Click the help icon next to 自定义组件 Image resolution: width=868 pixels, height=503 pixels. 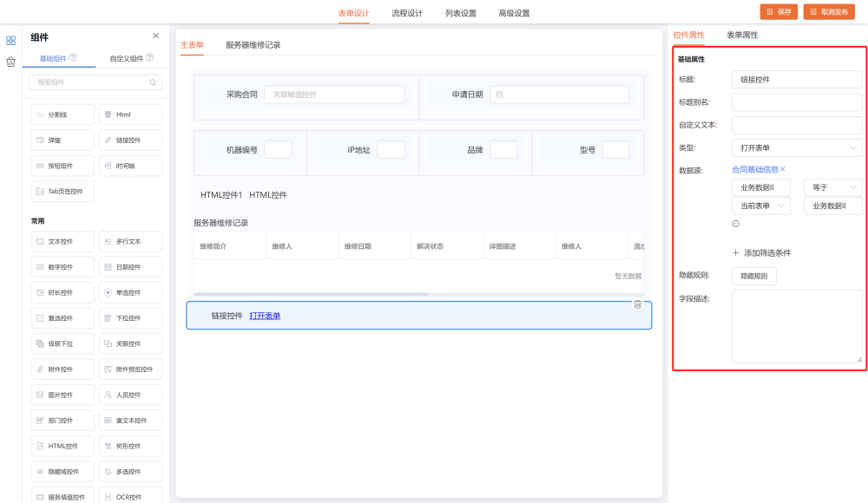tap(150, 58)
